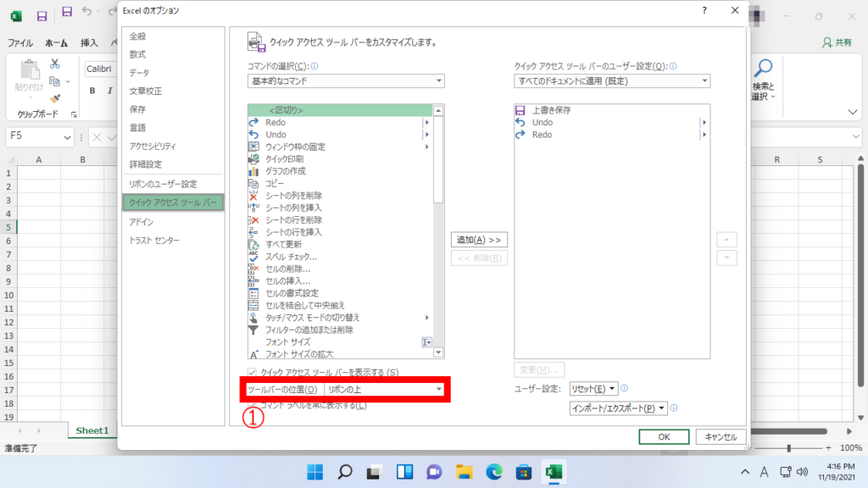Viewport: 868px width, 488px height.
Task: Click the 検索と選択 magnifier icon
Action: (x=764, y=68)
